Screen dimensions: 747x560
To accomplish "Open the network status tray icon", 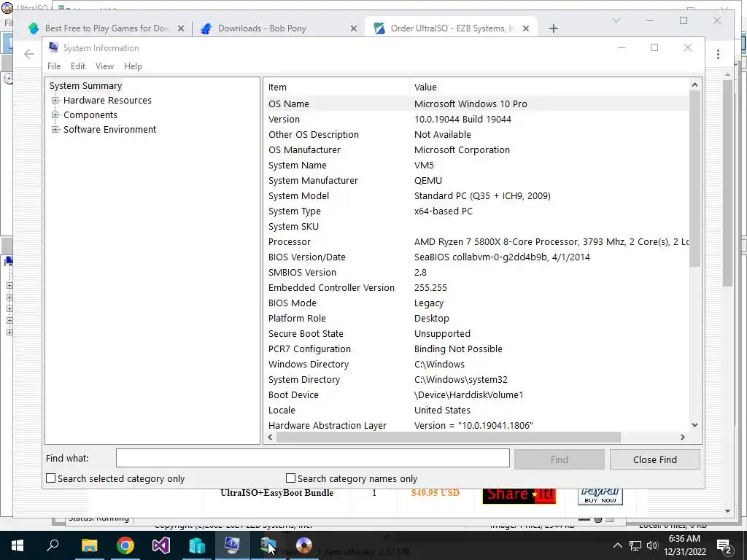I will (x=635, y=545).
